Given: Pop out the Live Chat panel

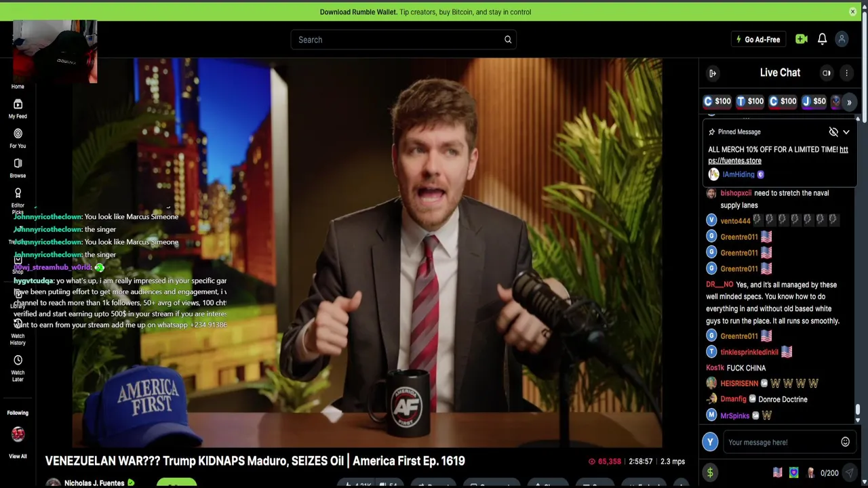Looking at the screenshot, I should pyautogui.click(x=713, y=73).
